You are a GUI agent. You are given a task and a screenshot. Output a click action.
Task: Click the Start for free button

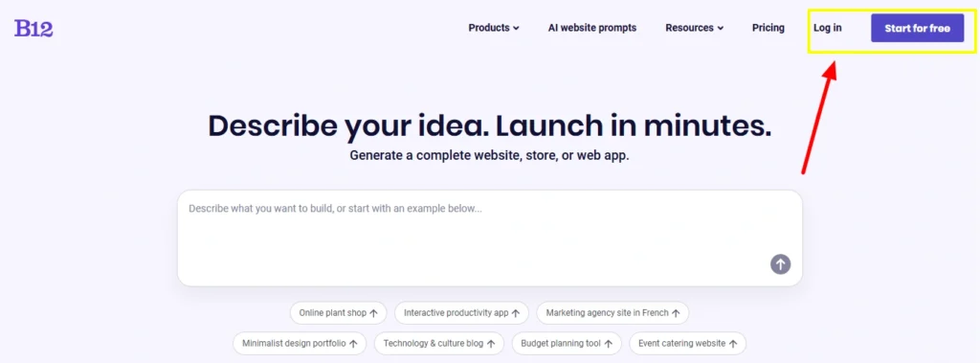(x=918, y=29)
